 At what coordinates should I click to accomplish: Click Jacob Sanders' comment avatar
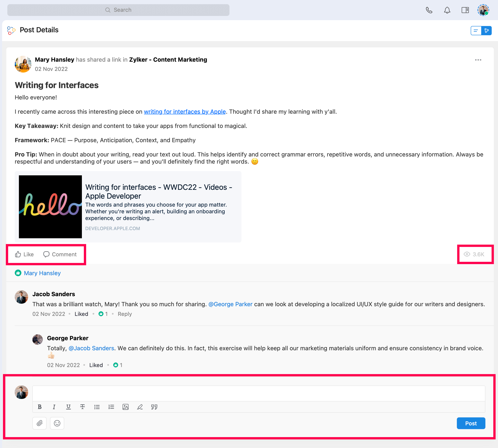(21, 297)
